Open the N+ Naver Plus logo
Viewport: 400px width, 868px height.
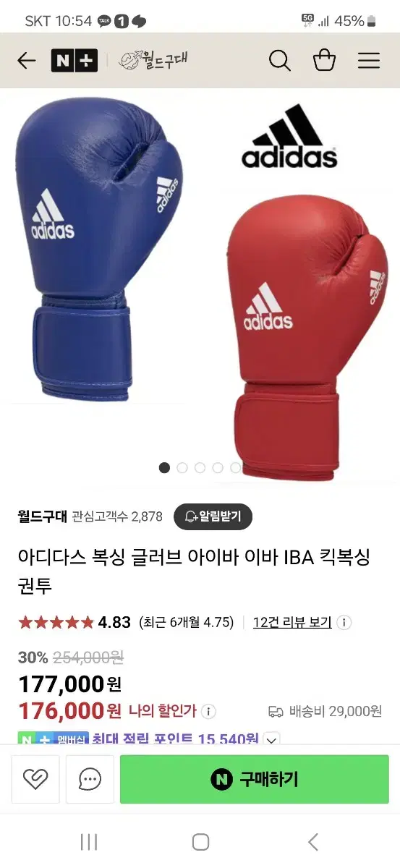click(x=75, y=61)
